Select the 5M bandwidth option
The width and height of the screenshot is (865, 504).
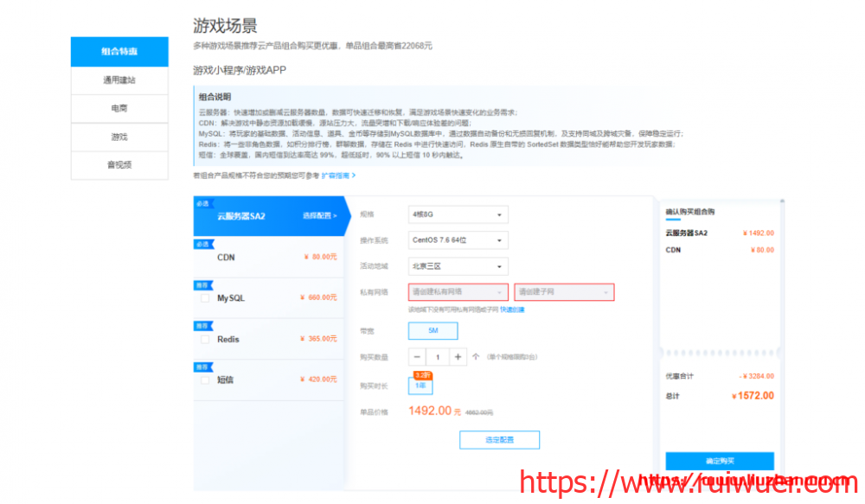(432, 331)
